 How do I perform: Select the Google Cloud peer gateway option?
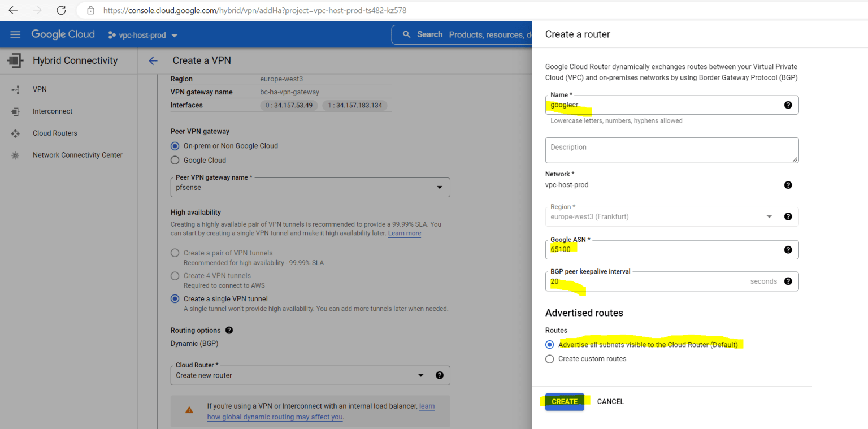pyautogui.click(x=175, y=160)
